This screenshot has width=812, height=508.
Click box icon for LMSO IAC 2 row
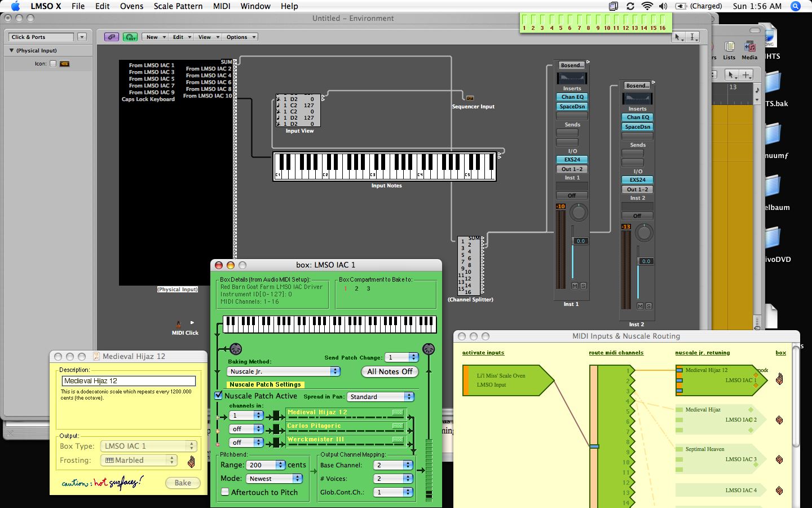tap(779, 420)
